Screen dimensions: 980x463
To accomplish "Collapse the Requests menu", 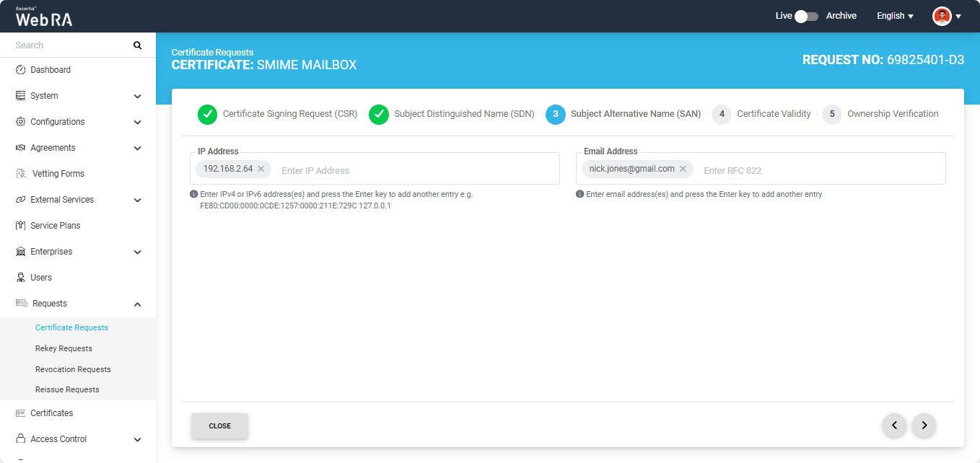I will click(137, 304).
